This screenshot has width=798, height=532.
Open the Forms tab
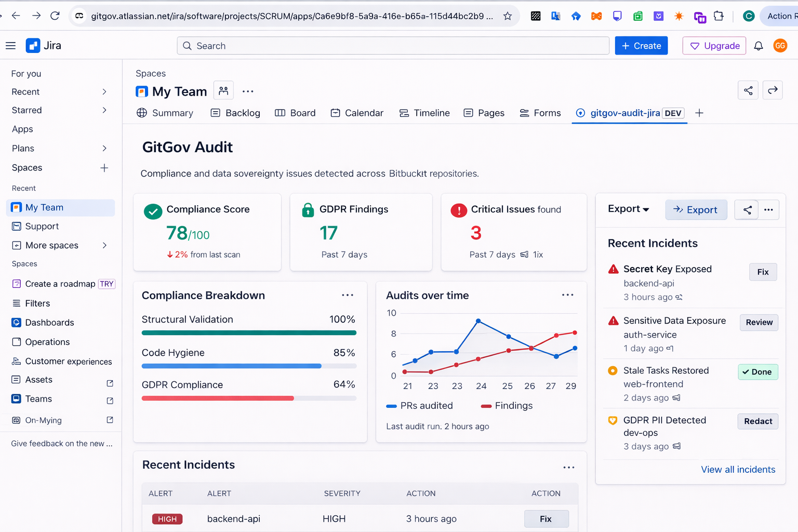(540, 113)
